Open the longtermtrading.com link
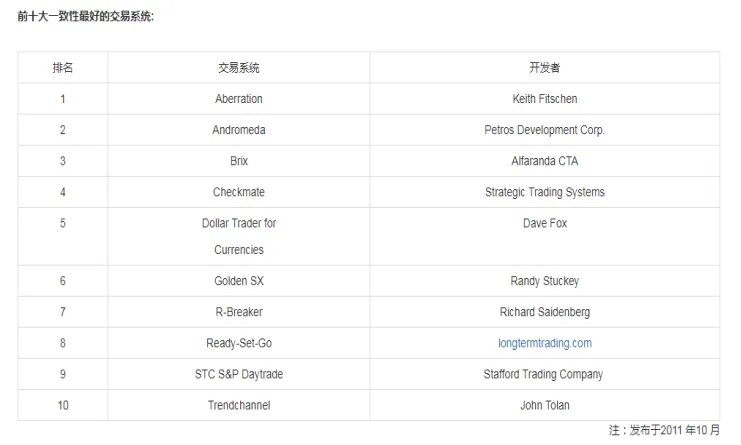 [544, 343]
